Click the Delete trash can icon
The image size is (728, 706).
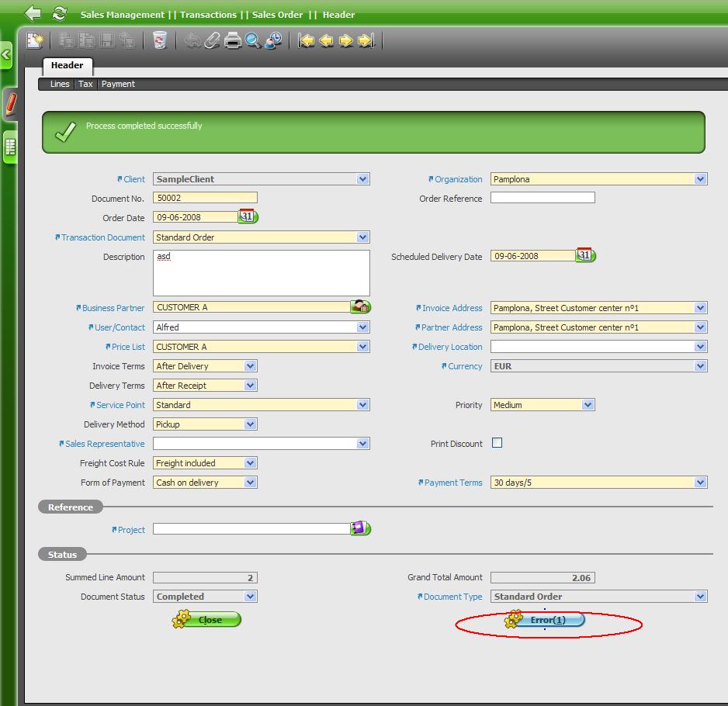click(160, 40)
